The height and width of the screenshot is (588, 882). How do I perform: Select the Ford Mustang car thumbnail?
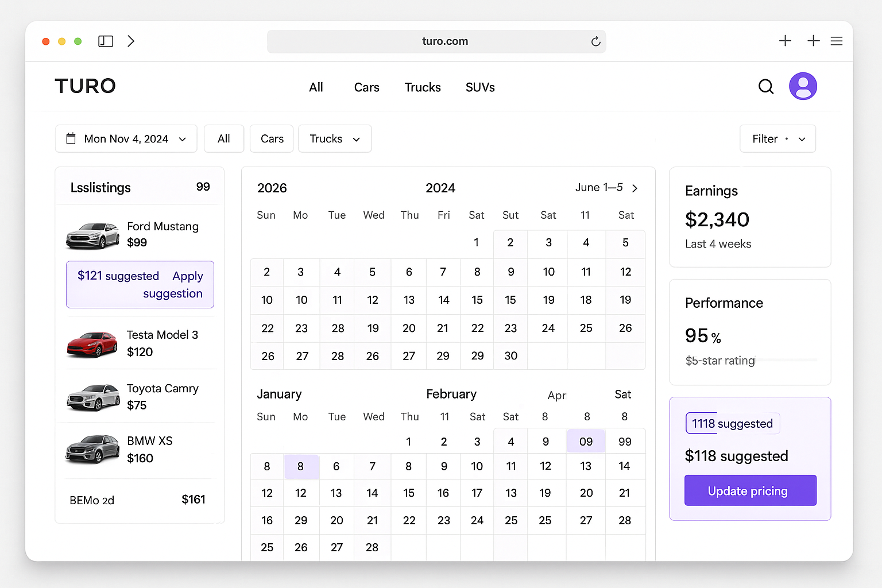tap(93, 235)
